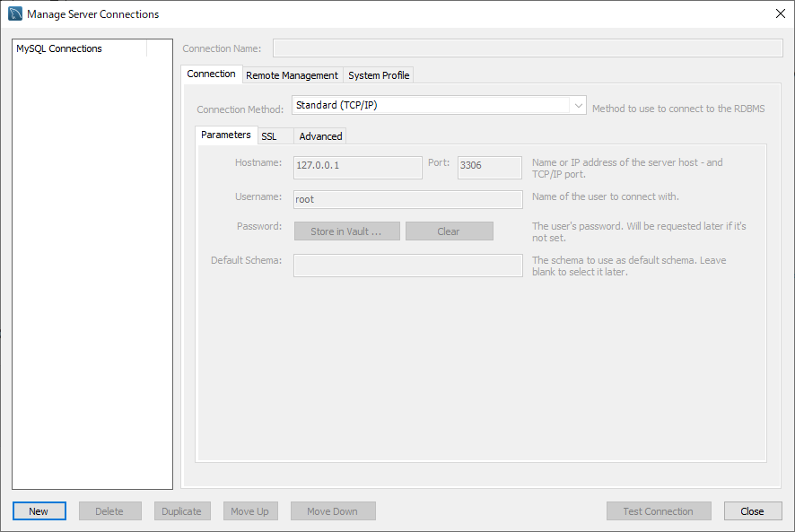Viewport: 795px width, 532px height.
Task: Close the Manage Server Connections dialog with X
Action: 781,13
